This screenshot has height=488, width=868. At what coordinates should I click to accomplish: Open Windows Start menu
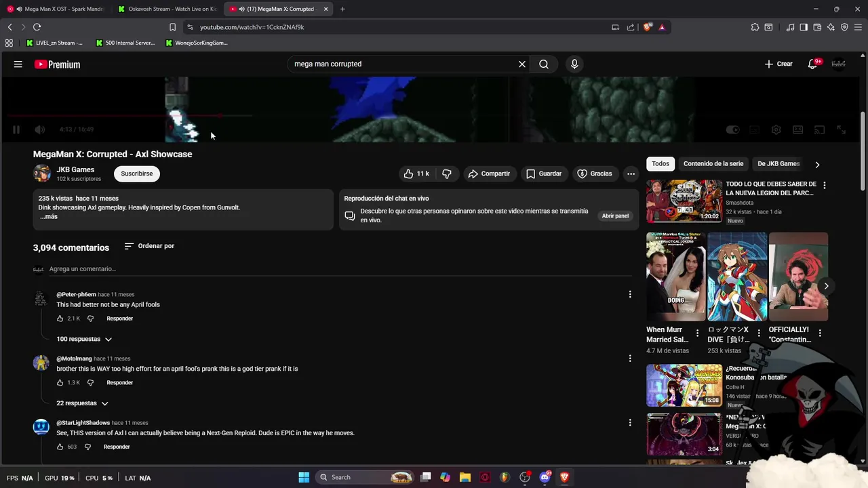[x=304, y=477]
